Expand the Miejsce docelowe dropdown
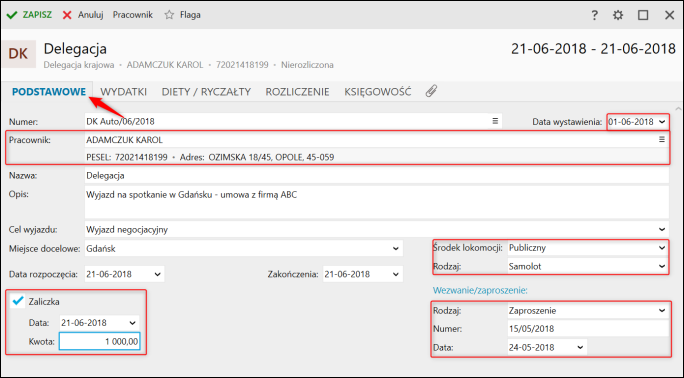 tap(396, 249)
